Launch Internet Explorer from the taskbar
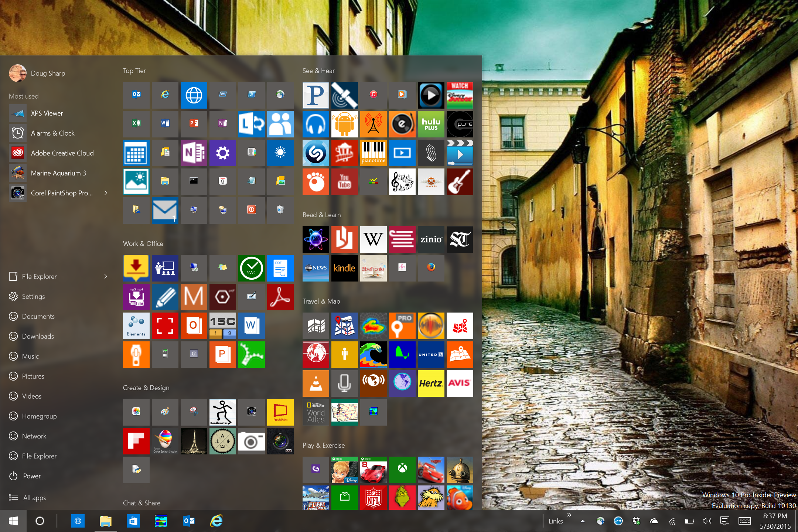 click(x=216, y=521)
